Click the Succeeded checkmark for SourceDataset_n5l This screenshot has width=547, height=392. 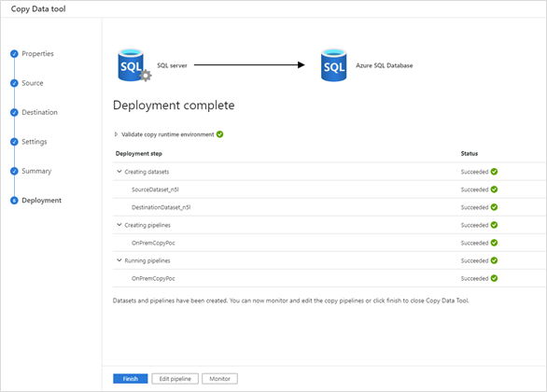pyautogui.click(x=494, y=189)
